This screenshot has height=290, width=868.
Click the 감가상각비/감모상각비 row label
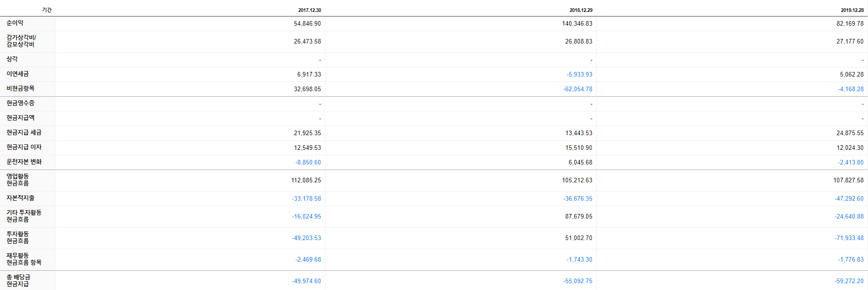pyautogui.click(x=21, y=41)
